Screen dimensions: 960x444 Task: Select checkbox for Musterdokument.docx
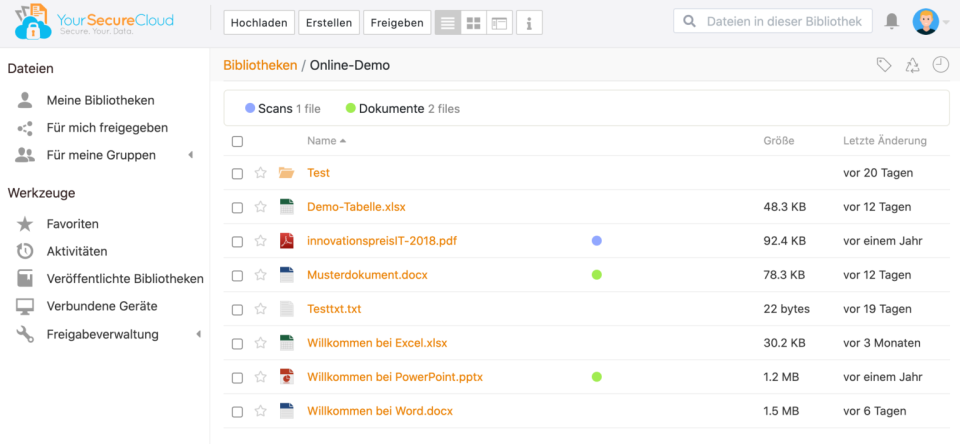pyautogui.click(x=238, y=276)
